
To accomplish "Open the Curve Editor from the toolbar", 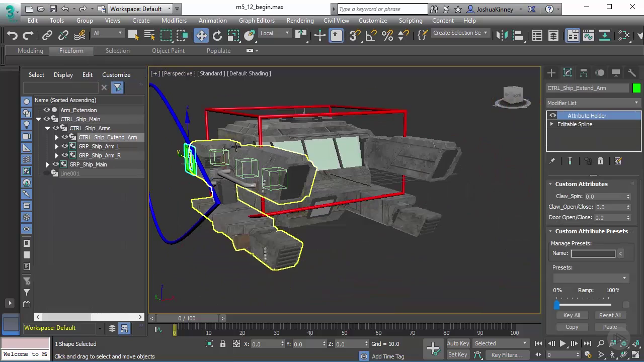I will (x=588, y=35).
